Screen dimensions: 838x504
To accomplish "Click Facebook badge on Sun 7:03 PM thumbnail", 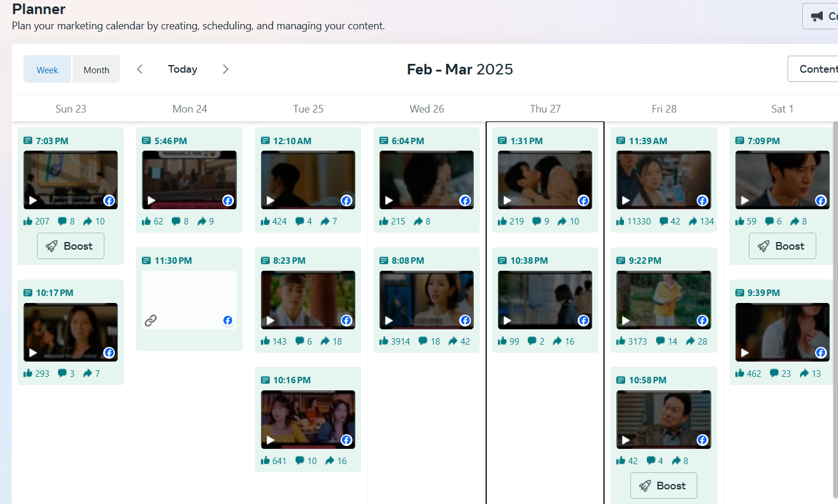I will [109, 200].
